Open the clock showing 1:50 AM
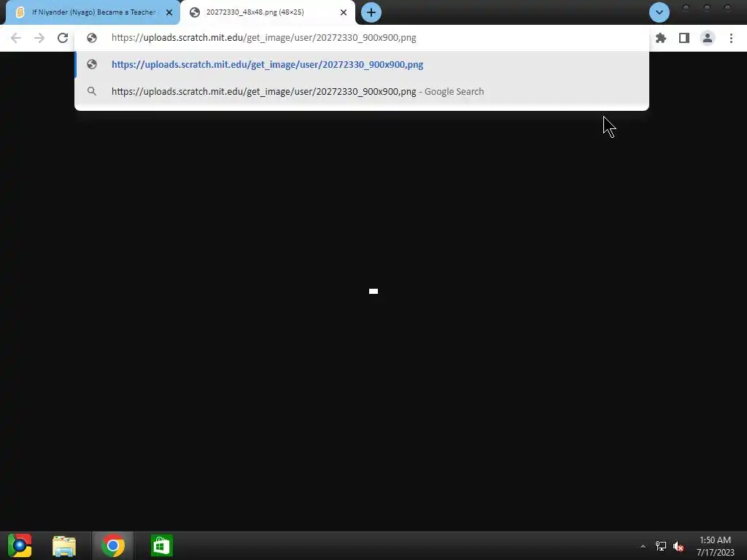Viewport: 747px width, 560px height. point(715,545)
